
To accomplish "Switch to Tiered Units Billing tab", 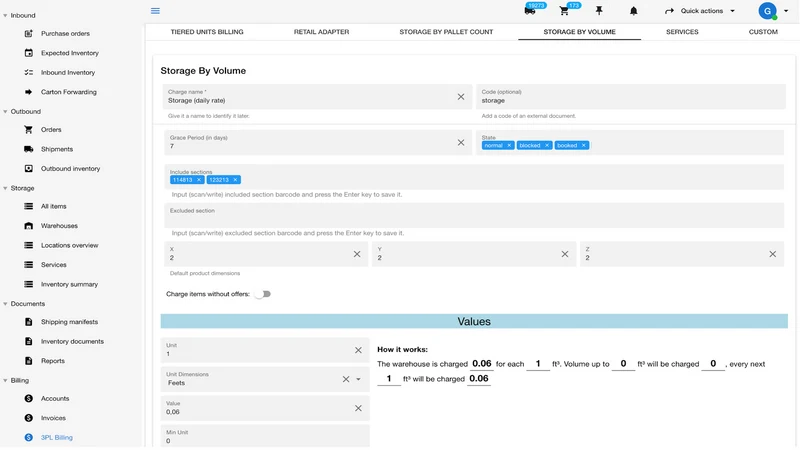I will tap(207, 32).
